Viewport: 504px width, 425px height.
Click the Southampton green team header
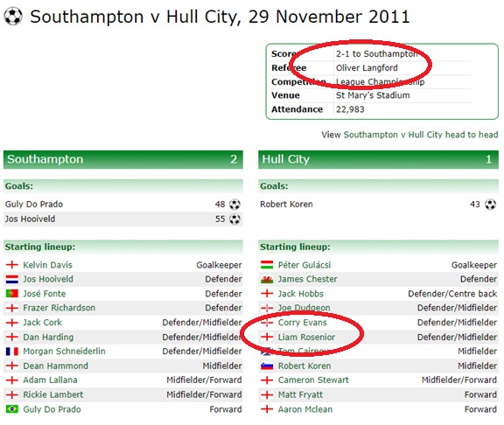tap(123, 159)
